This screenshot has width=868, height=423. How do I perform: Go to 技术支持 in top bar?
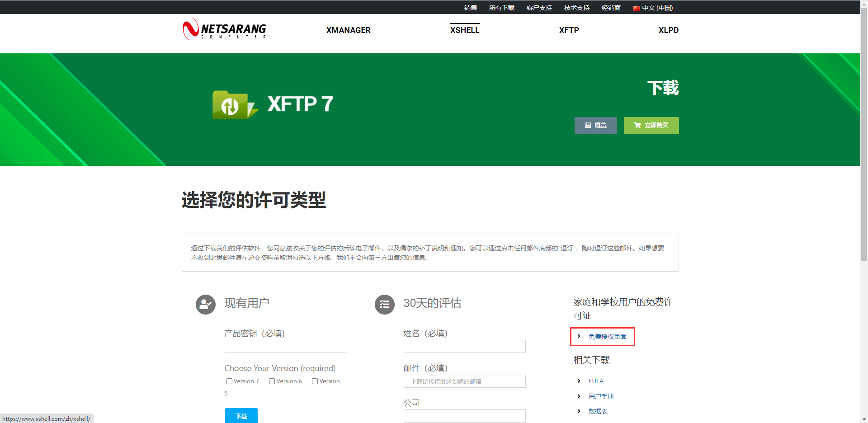pos(577,8)
